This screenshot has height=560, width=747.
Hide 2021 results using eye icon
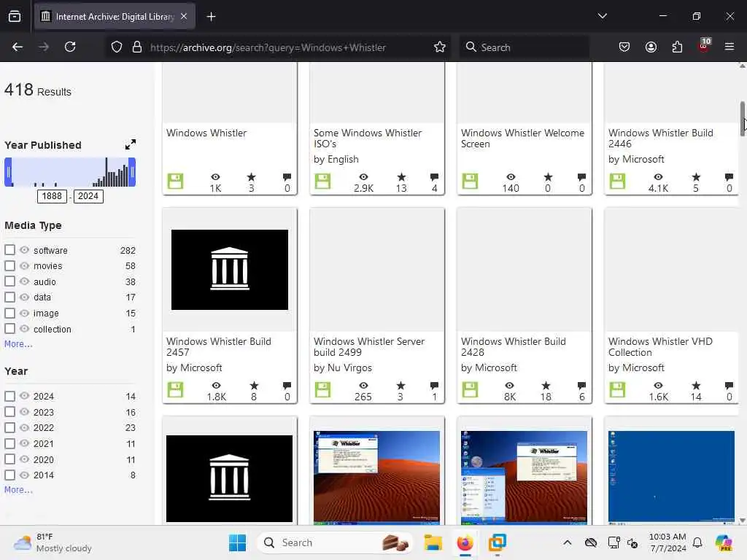click(24, 443)
